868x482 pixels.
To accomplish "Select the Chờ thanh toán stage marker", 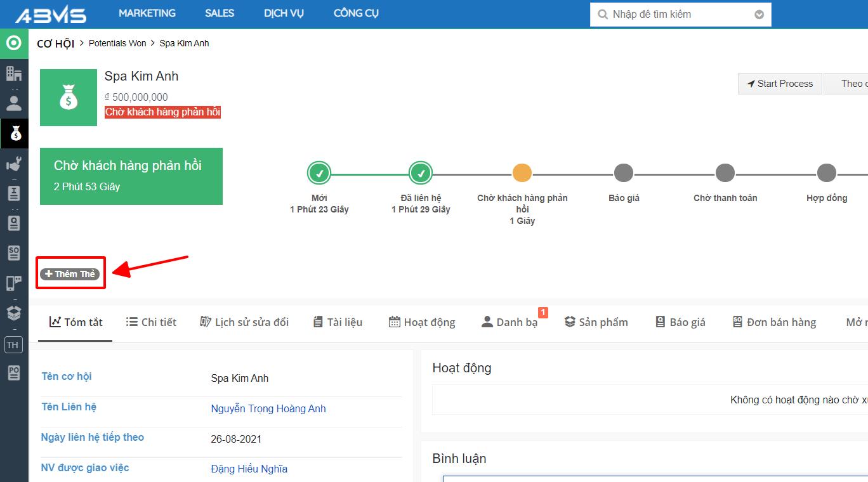I will (x=725, y=173).
